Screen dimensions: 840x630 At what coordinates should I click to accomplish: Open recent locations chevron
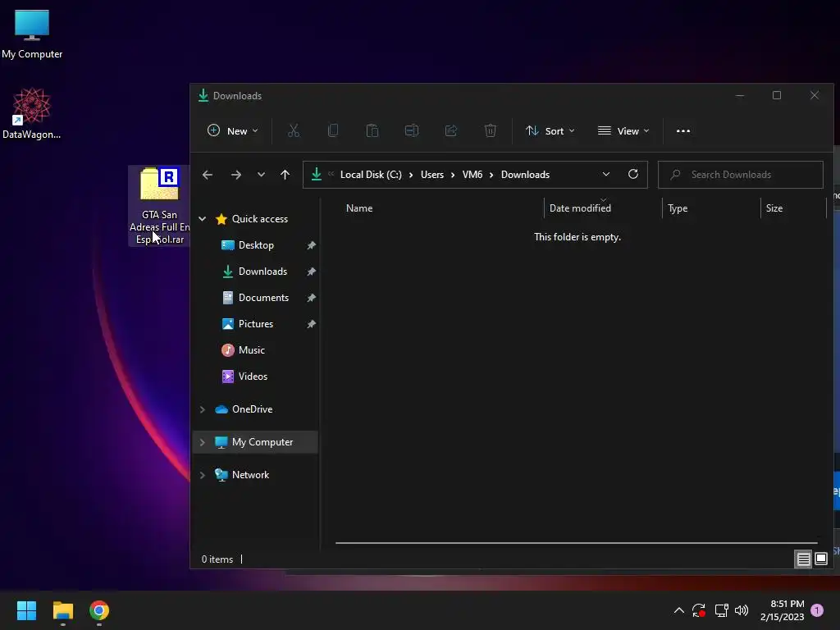point(261,175)
